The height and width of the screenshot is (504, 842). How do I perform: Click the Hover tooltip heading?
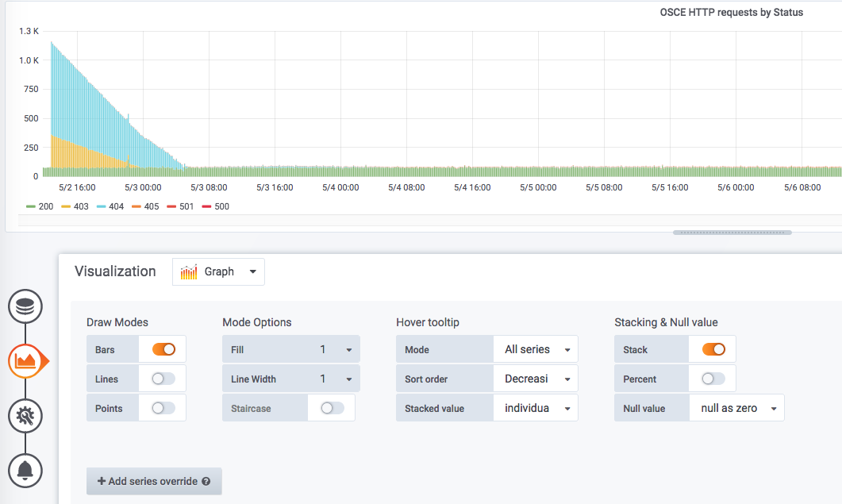tap(428, 322)
